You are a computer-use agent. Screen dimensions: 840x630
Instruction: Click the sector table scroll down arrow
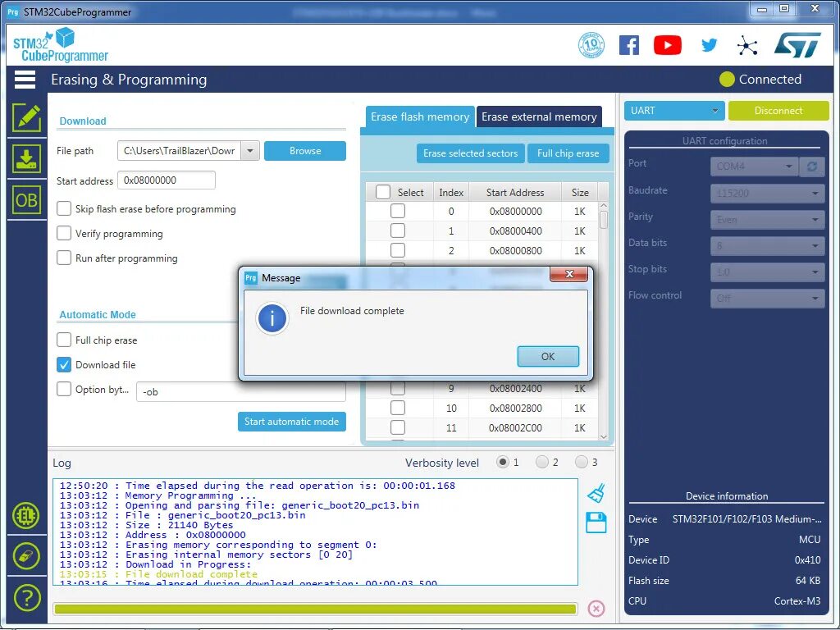tap(603, 436)
